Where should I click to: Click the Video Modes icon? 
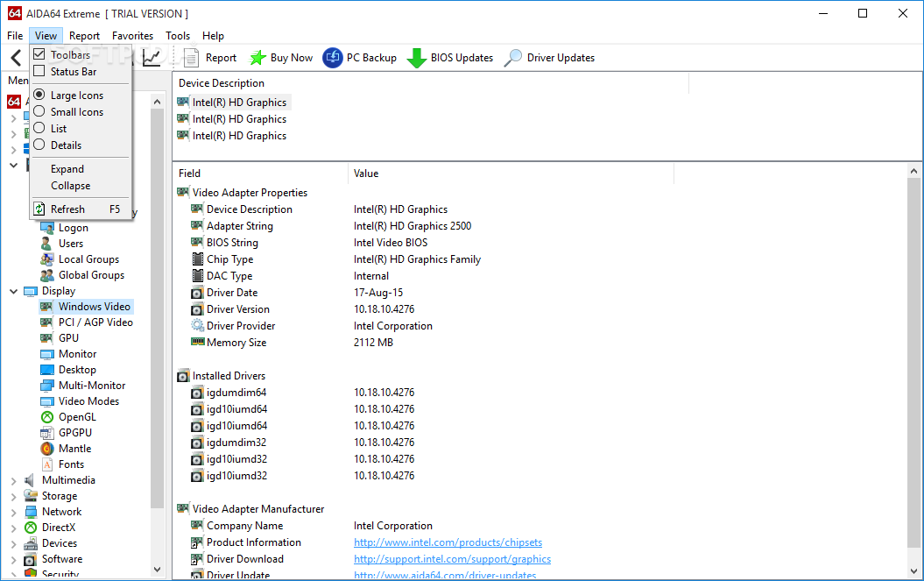coord(47,401)
